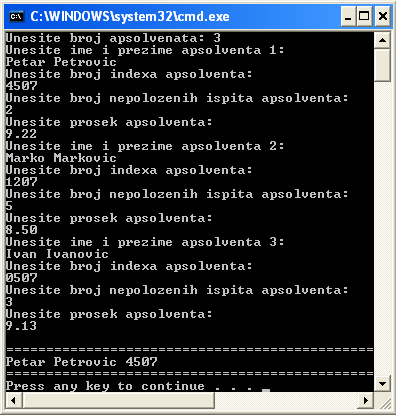Click the name 'Marko Markovic'

(61, 158)
